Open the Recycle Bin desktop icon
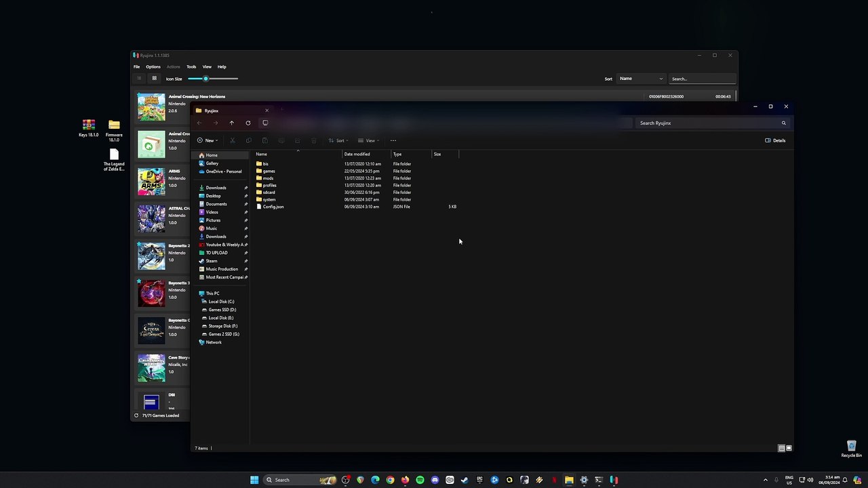868x488 pixels. (851, 449)
